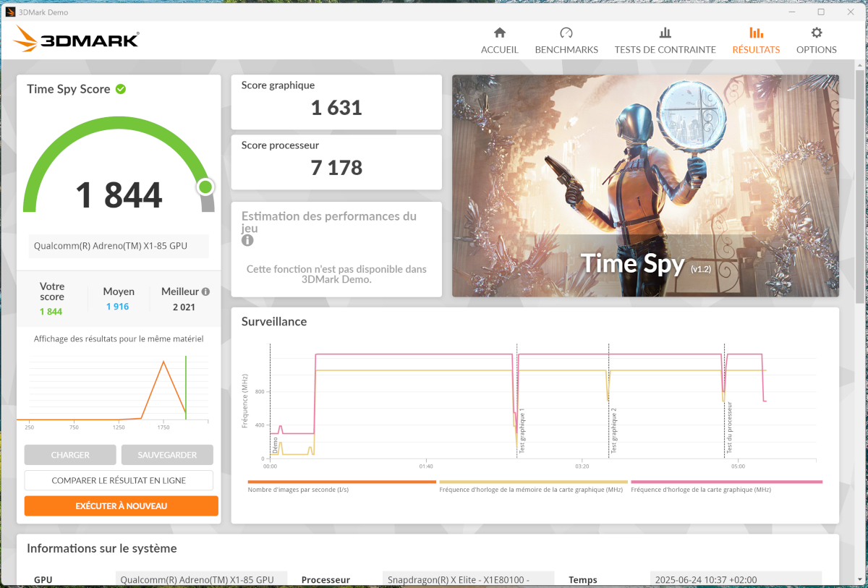Click the GPU value in system information
The width and height of the screenshot is (868, 588).
point(201,579)
